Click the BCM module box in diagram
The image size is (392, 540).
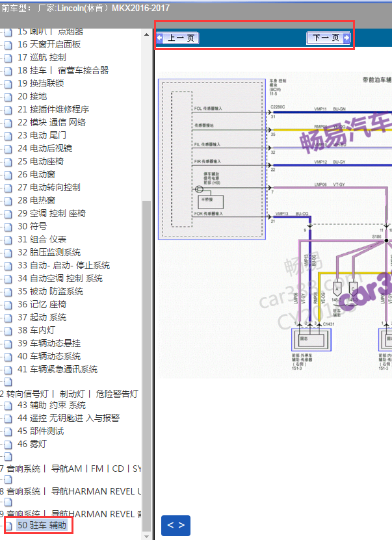pos(212,159)
